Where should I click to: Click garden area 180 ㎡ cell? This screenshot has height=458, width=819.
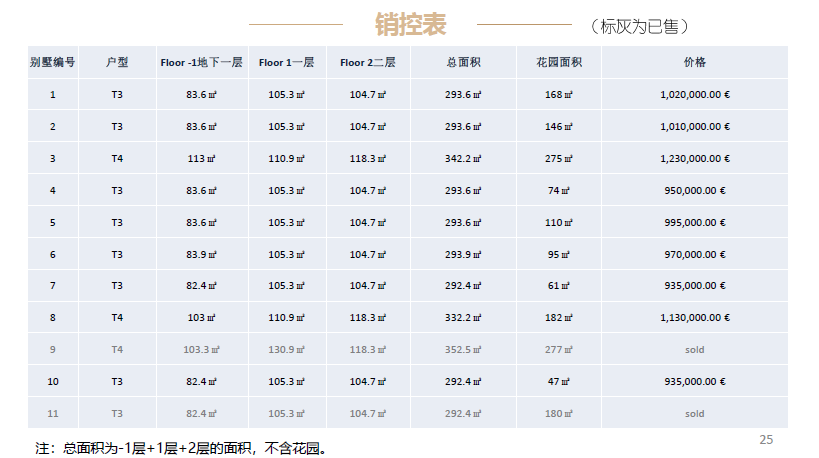click(559, 414)
